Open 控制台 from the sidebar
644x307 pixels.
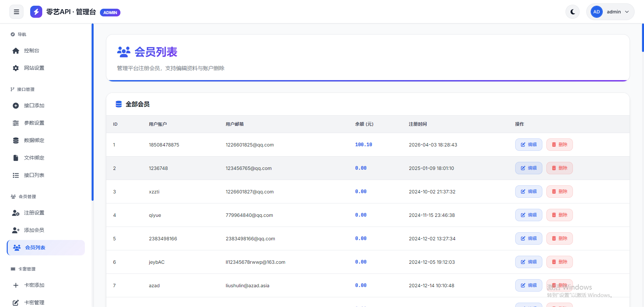[x=32, y=51]
